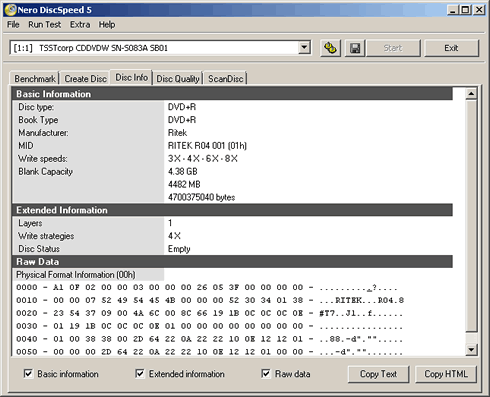Click the raw data row 0040
490x397 pixels.
[x=209, y=339]
